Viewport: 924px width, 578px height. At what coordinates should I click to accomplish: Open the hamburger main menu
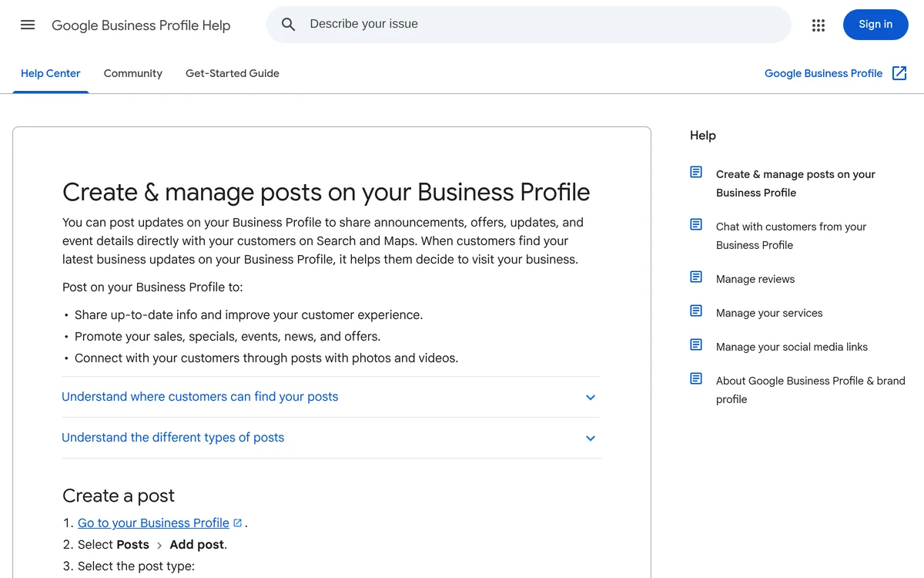click(28, 25)
